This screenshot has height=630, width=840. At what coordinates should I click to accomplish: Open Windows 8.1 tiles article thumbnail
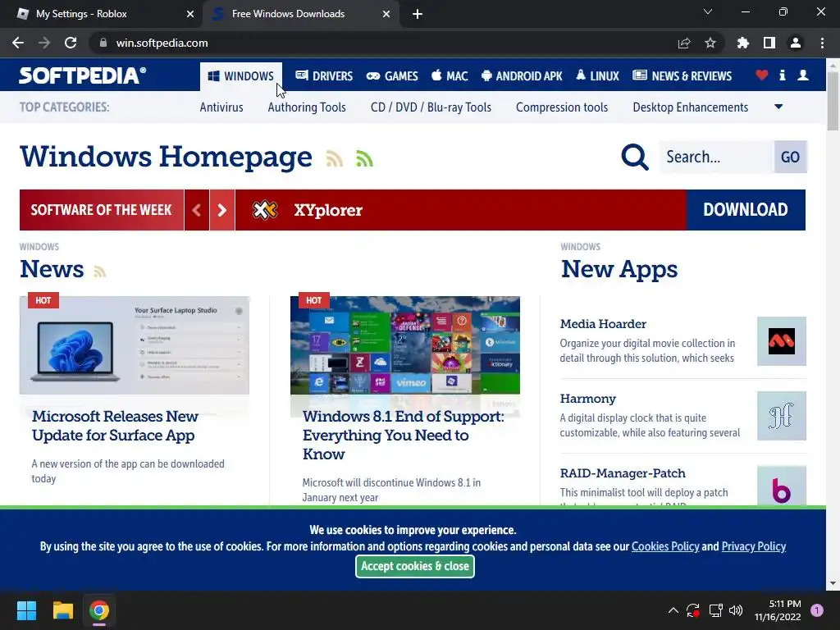pyautogui.click(x=405, y=345)
